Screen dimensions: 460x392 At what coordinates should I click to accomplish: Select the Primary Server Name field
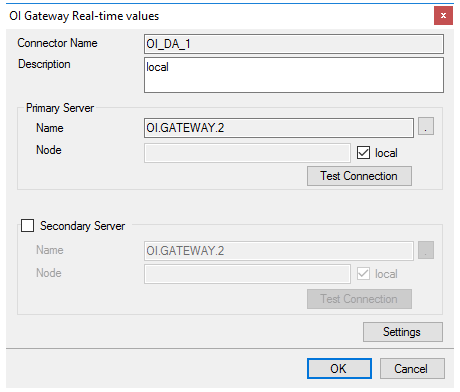coord(279,128)
